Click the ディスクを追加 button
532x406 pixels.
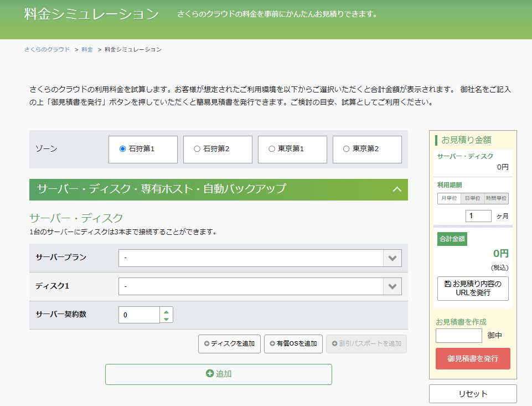pyautogui.click(x=229, y=344)
